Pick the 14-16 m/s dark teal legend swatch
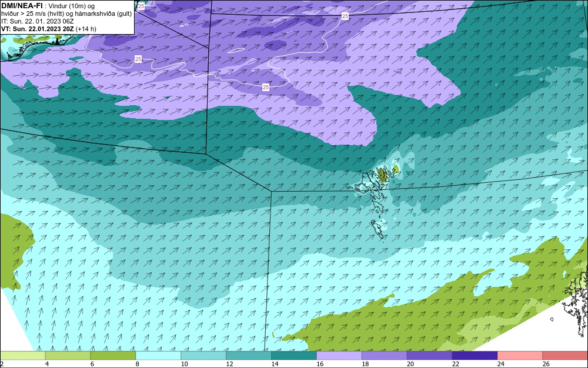The height and width of the screenshot is (368, 588). 293,355
